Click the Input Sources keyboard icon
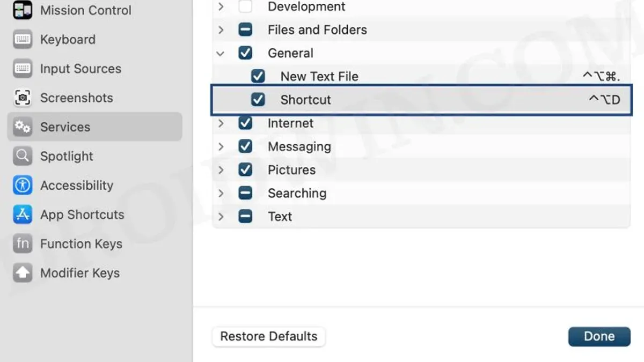Image resolution: width=644 pixels, height=362 pixels. pos(22,69)
